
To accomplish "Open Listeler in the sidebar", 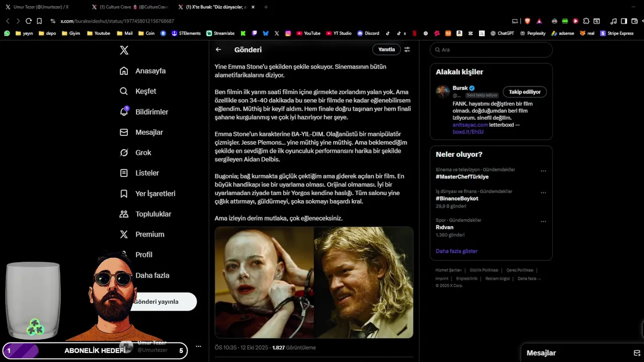I will coord(139,173).
